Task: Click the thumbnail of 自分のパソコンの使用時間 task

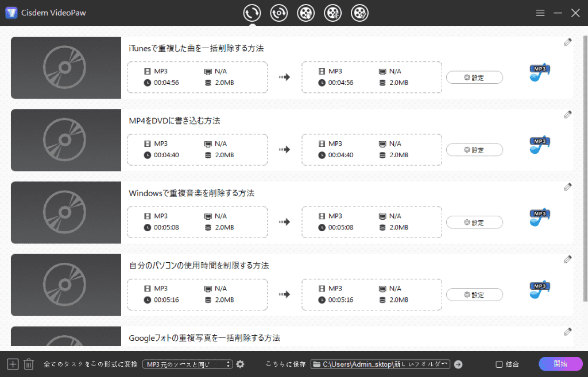Action: point(65,285)
